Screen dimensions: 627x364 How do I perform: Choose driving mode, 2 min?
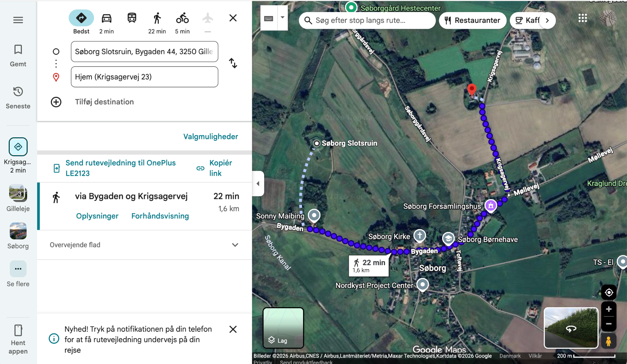pos(106,18)
